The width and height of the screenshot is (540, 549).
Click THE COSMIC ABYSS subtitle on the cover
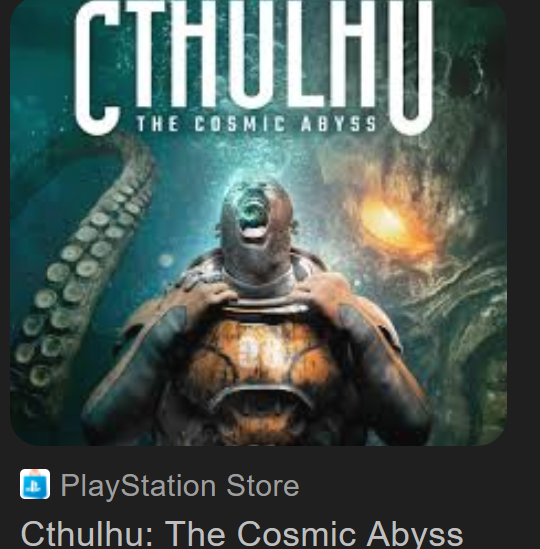[x=257, y=124]
